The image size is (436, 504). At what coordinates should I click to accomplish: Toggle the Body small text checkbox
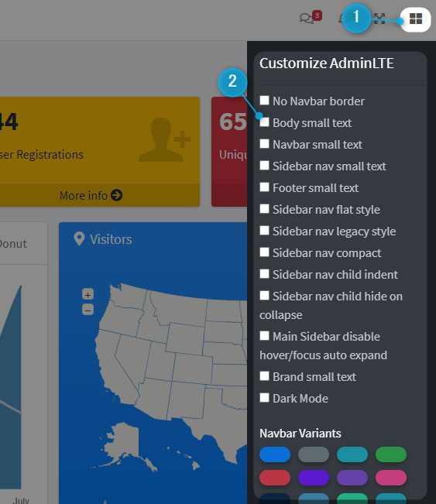[x=264, y=122]
